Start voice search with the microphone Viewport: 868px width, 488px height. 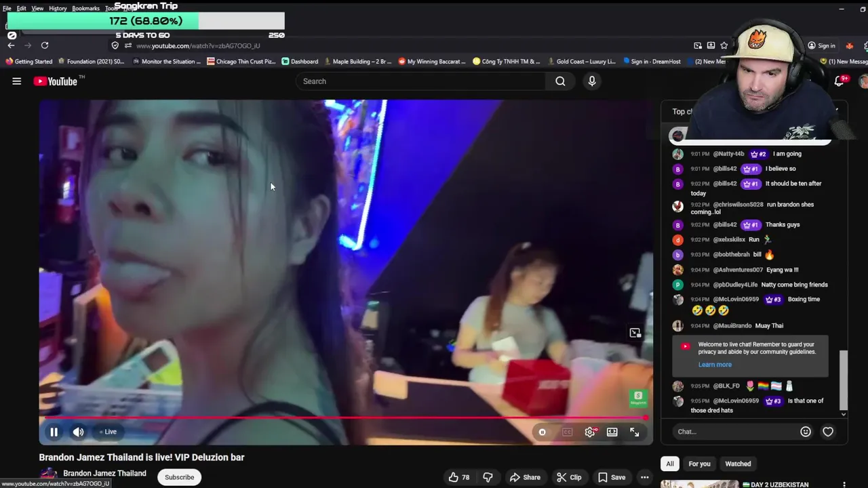pyautogui.click(x=592, y=81)
